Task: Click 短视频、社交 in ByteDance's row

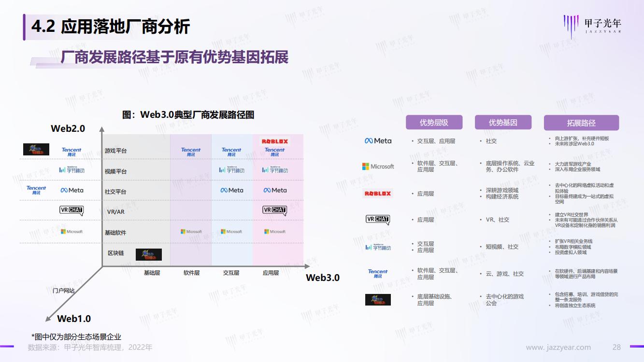Action: coord(502,247)
